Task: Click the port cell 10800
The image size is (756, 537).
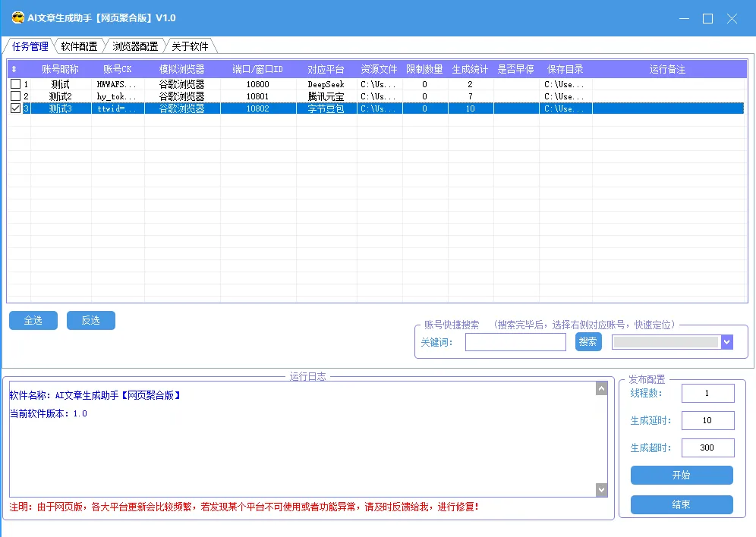Action: pos(257,84)
